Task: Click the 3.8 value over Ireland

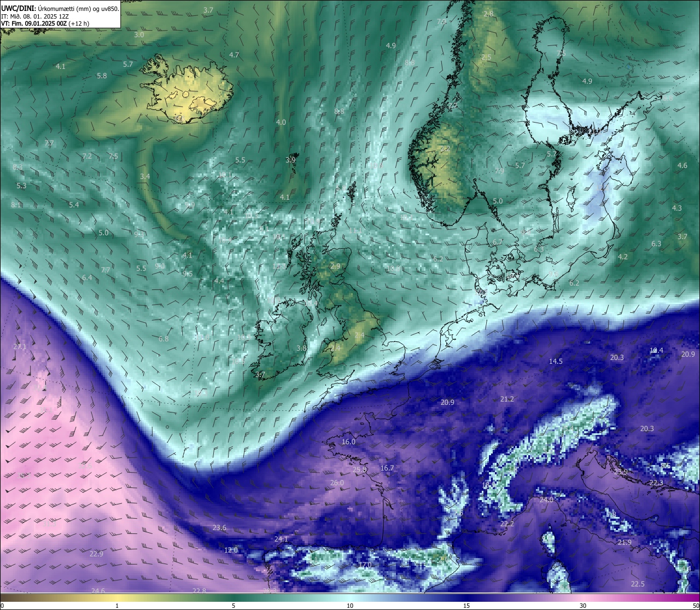Action: (301, 348)
